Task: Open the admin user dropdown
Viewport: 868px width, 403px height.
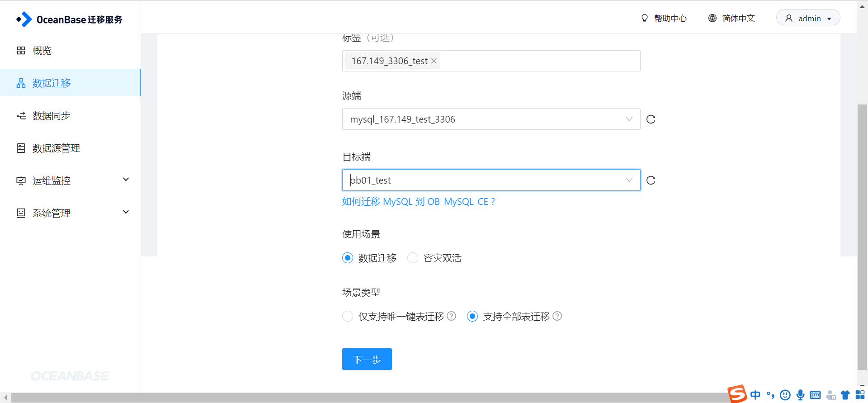Action: [x=808, y=18]
